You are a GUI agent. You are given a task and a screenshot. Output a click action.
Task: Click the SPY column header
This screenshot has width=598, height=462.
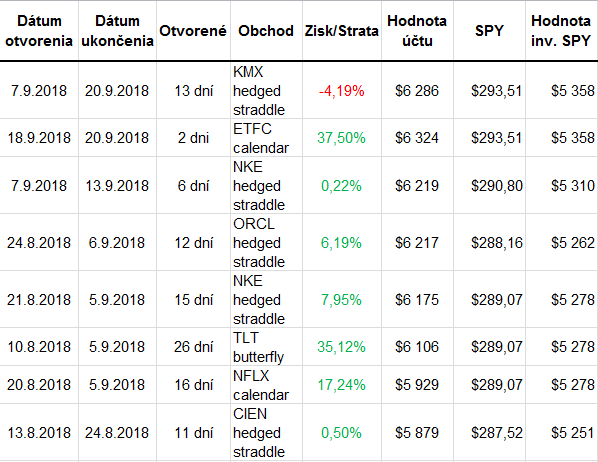(489, 31)
